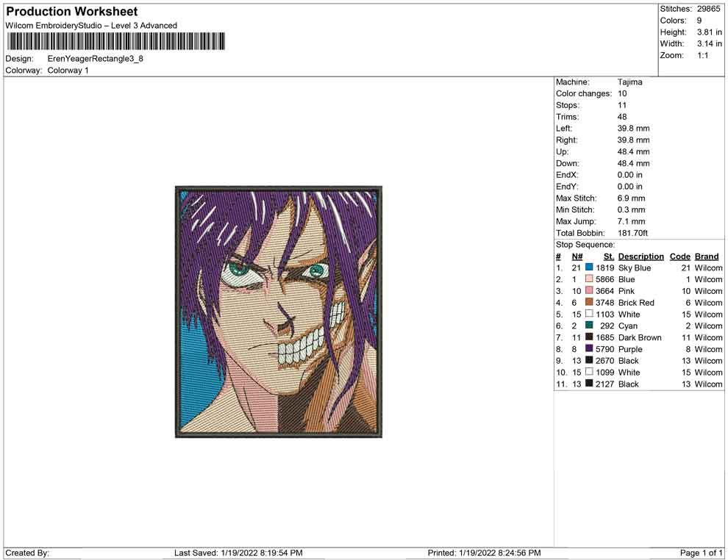728x560 pixels.
Task: Click the Width value 3.14 in
Action: click(x=710, y=43)
